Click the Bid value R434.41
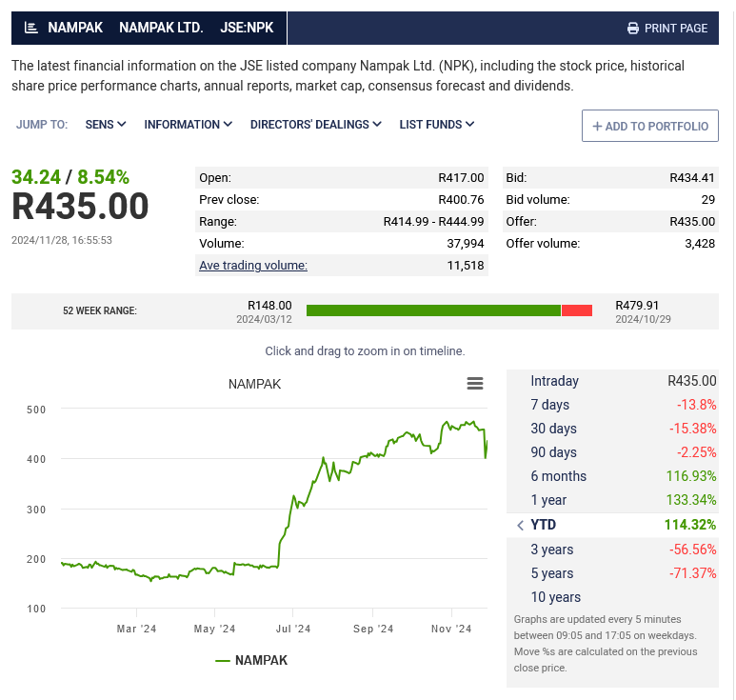This screenshot has height=700, width=736. [x=692, y=178]
